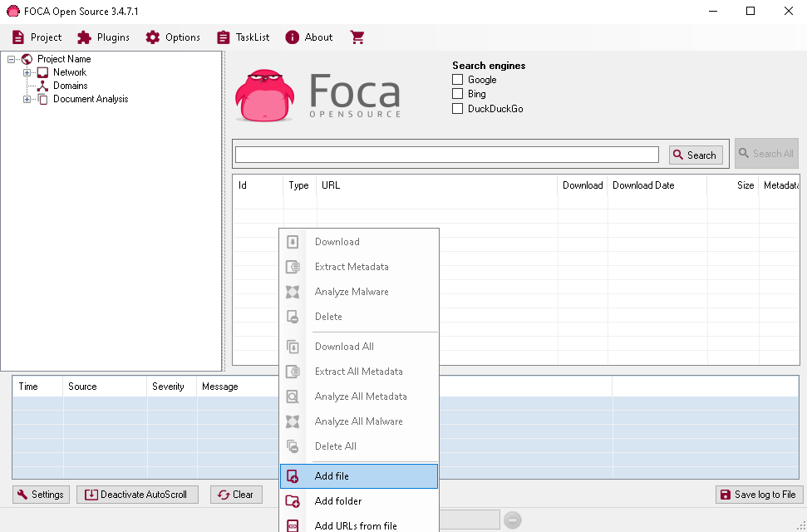This screenshot has width=807, height=532.
Task: Enable the Google search engine checkbox
Action: [457, 80]
